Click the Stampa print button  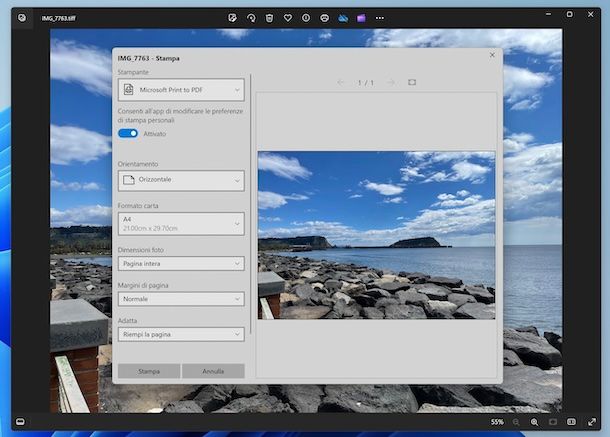coord(149,371)
